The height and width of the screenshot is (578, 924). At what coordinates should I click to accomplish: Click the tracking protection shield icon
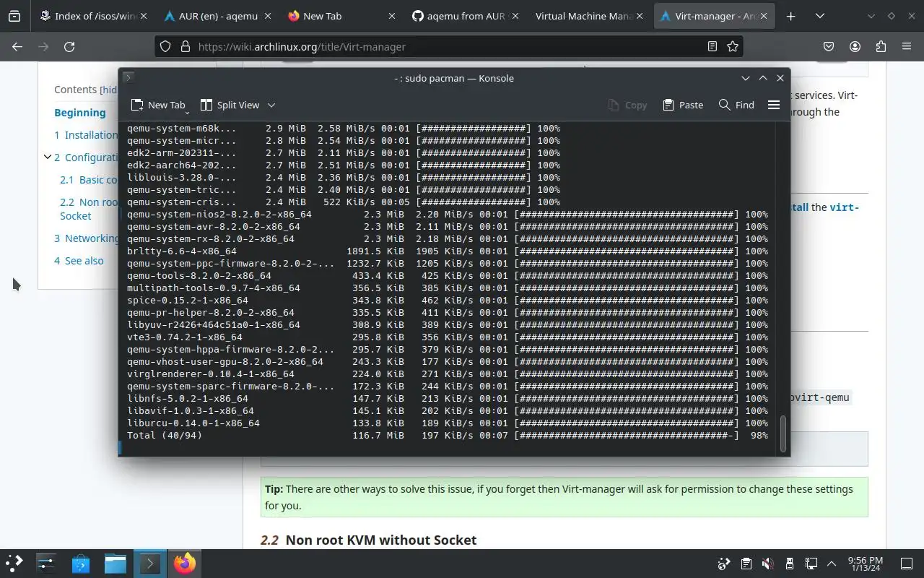coord(165,46)
